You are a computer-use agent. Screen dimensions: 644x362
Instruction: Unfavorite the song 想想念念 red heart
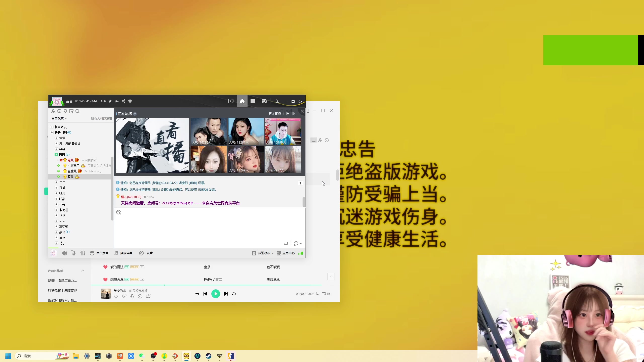tap(105, 280)
